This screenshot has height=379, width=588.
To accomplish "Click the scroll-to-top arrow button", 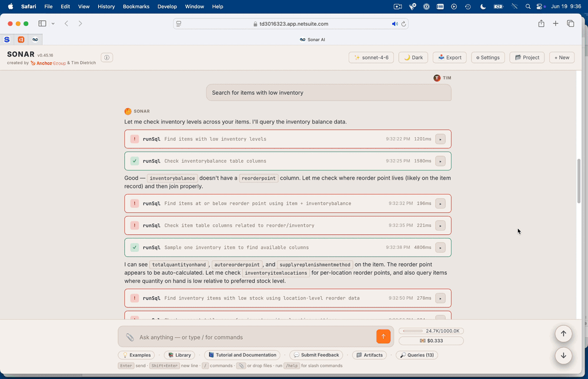I will pos(563,334).
